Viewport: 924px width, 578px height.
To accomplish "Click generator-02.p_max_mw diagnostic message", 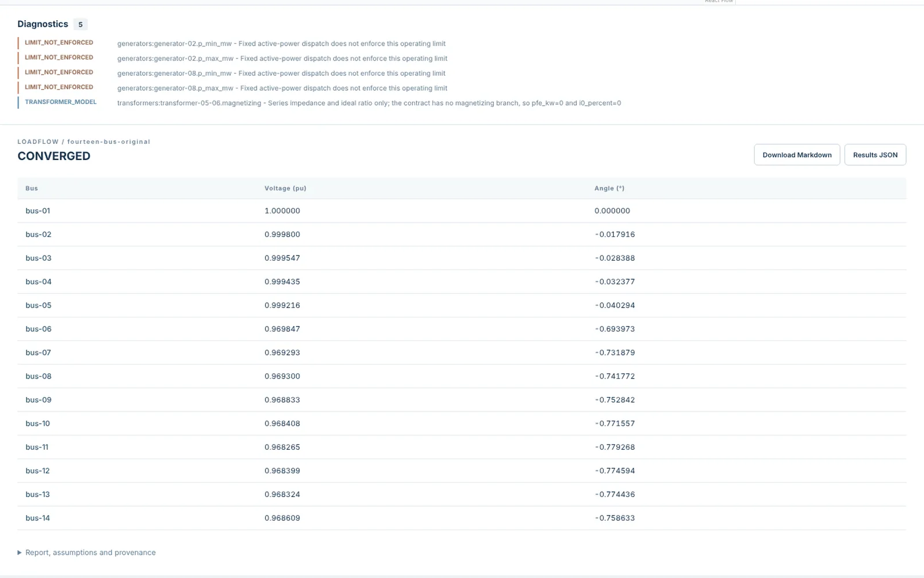I will (x=282, y=58).
